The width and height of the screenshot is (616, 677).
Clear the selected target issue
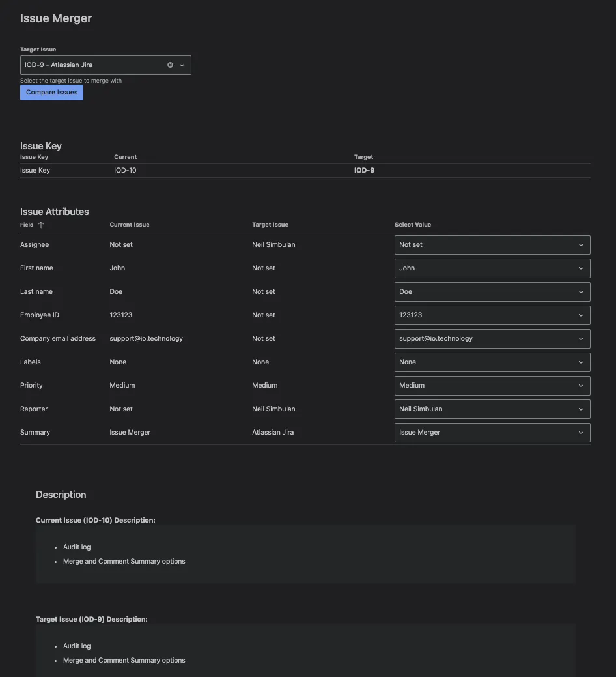click(171, 65)
